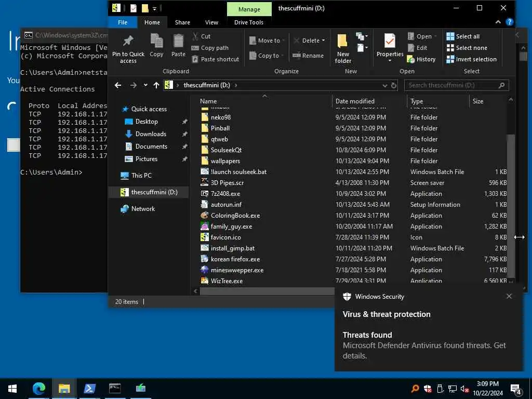Switch to Command Prompt taskbar icon

(x=115, y=388)
